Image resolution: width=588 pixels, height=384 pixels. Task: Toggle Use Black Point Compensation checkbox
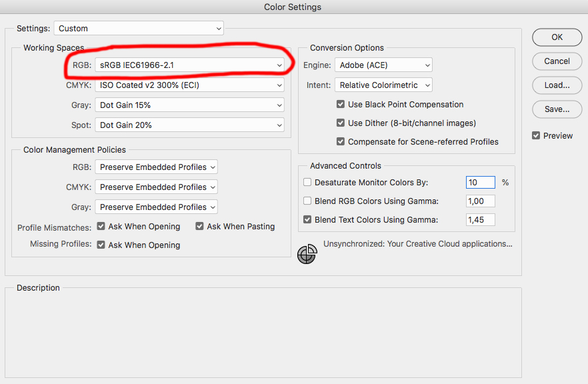[341, 105]
